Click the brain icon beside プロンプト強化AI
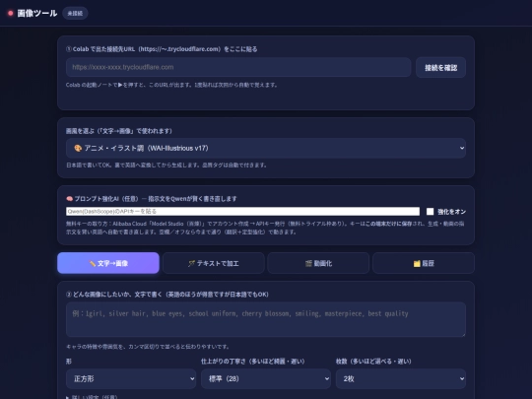532x399 pixels. (69, 198)
